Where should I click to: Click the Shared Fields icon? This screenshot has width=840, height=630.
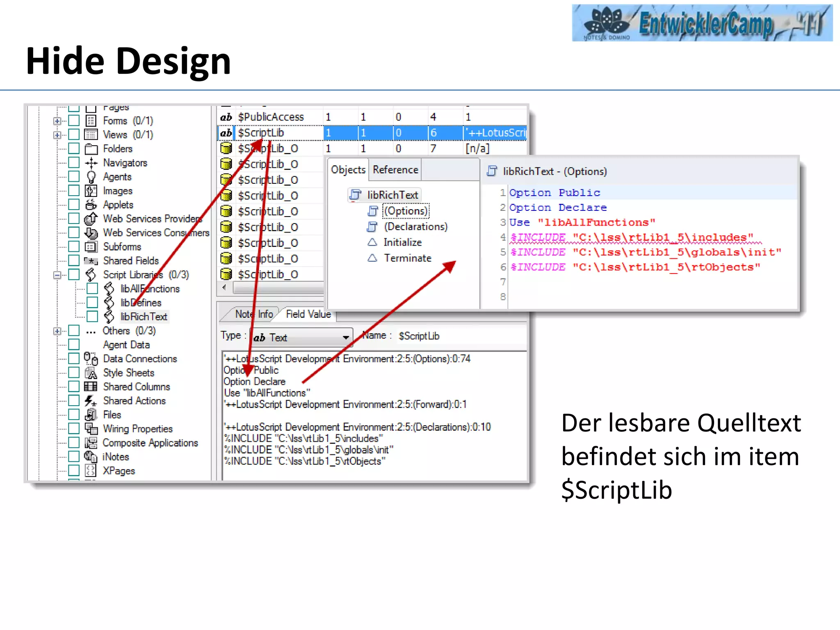(91, 261)
